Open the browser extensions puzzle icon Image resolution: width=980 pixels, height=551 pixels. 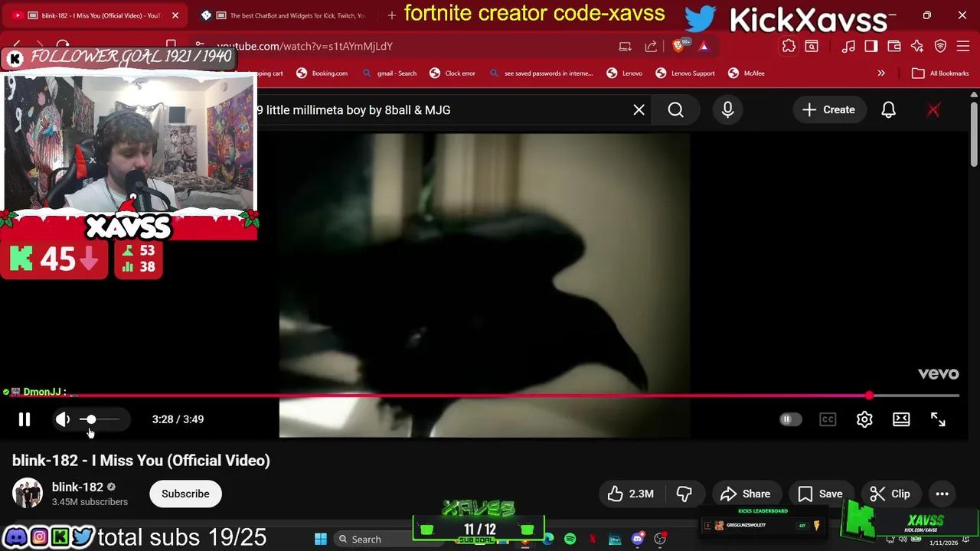coord(789,46)
